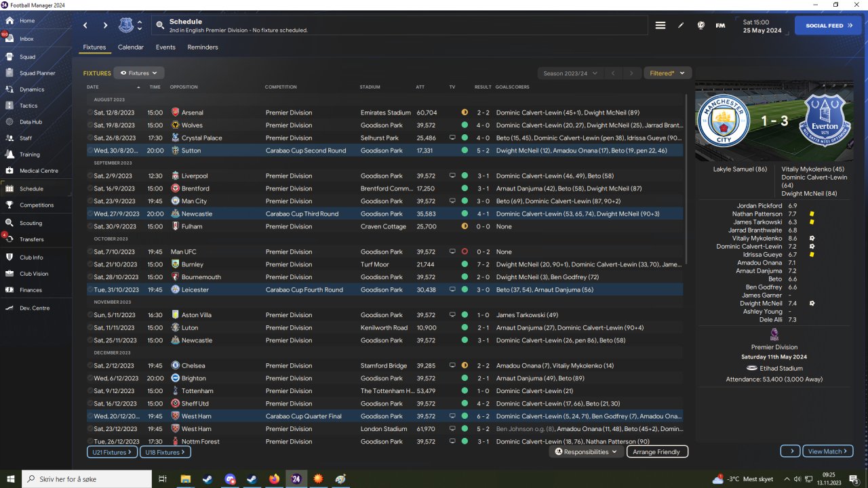The image size is (868, 488).
Task: Open the Club Vision icon
Action: tap(9, 274)
